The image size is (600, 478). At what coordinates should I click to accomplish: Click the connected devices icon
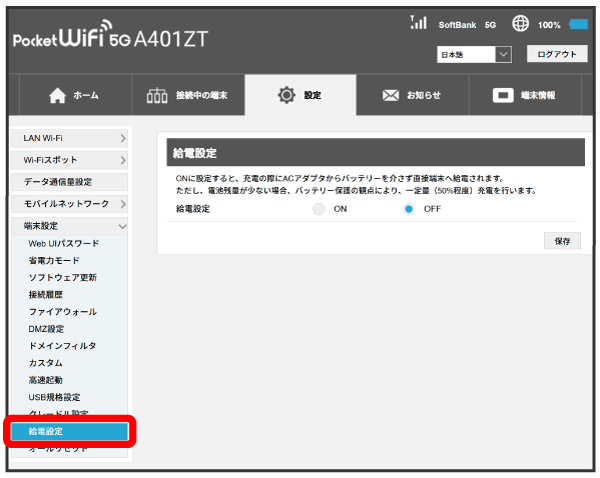pyautogui.click(x=158, y=96)
